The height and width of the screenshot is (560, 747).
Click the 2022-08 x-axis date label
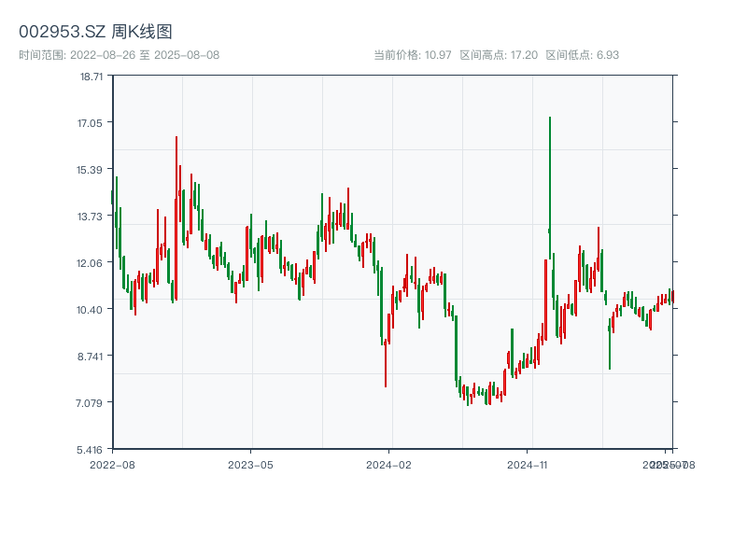point(112,464)
